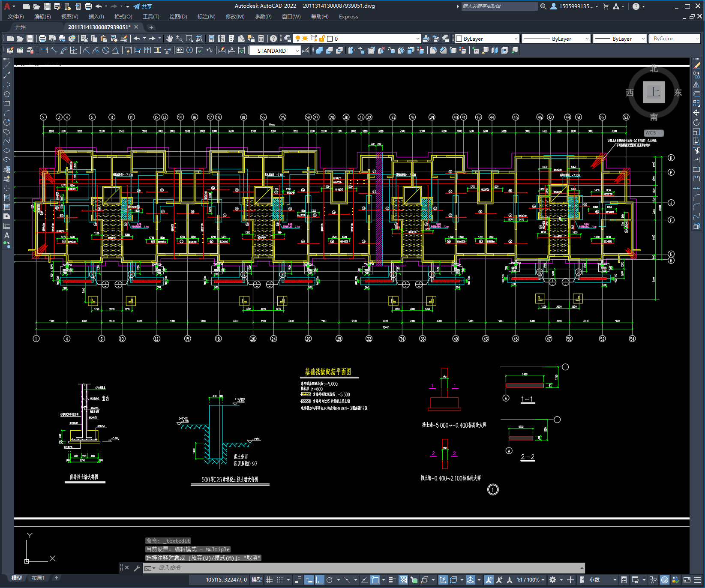Screen dimensions: 705x588
Task: Select the Move tool in modify toolbar
Action: [696, 113]
